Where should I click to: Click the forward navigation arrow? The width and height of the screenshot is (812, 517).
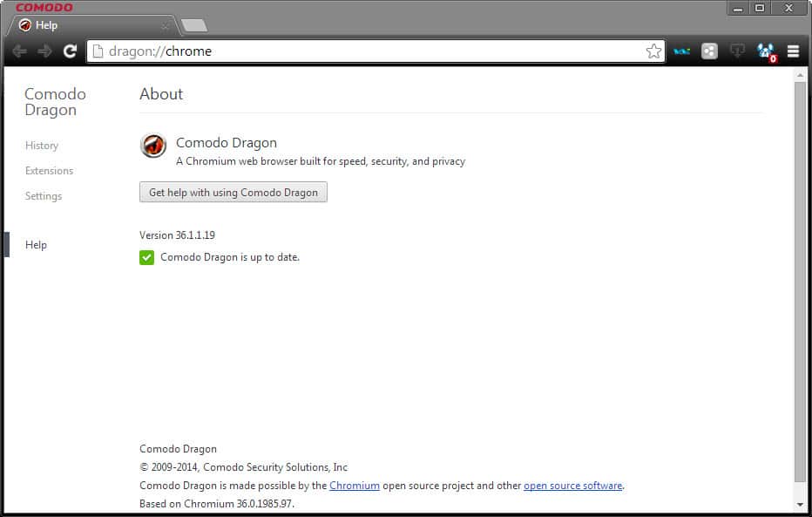44,51
